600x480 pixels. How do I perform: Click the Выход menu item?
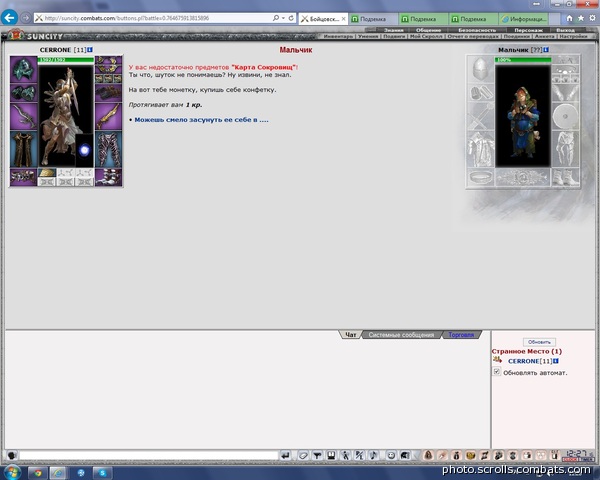tap(565, 30)
